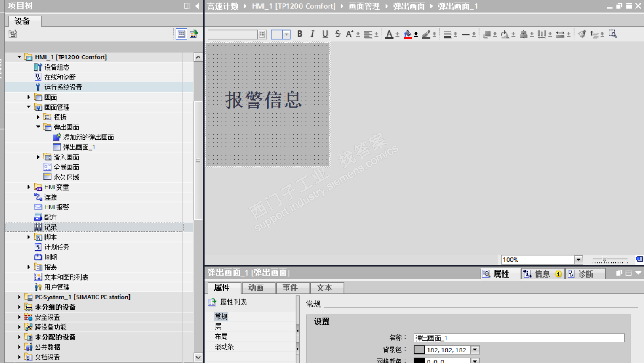Screen dimensions: 644x363
Task: Click the zoom selection magnifier icon
Action: click(x=613, y=34)
